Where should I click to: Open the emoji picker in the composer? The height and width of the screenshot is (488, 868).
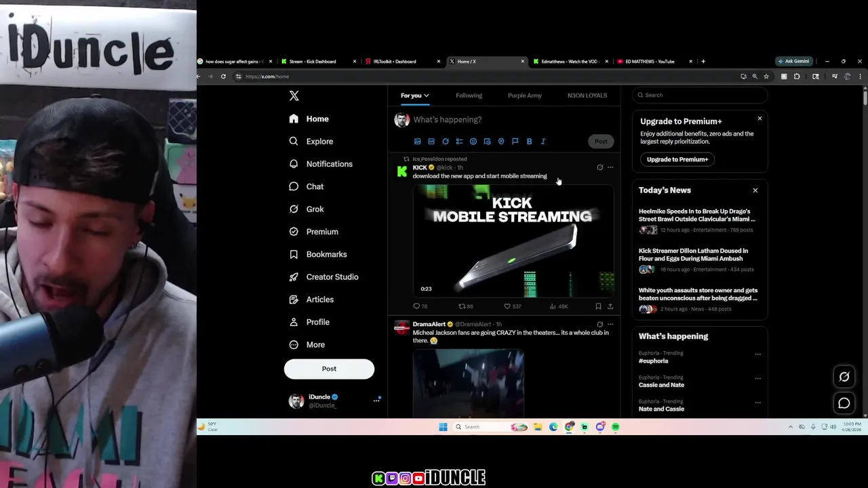(473, 141)
